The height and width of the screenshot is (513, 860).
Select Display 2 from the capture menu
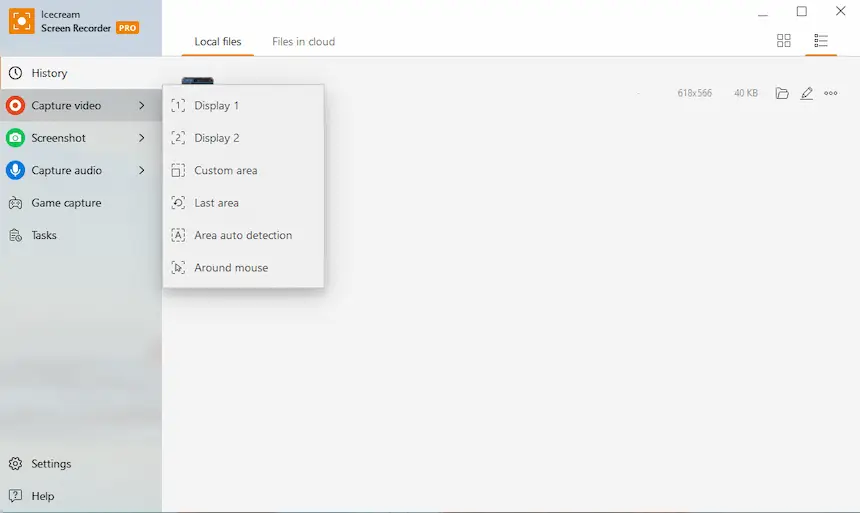[244, 138]
